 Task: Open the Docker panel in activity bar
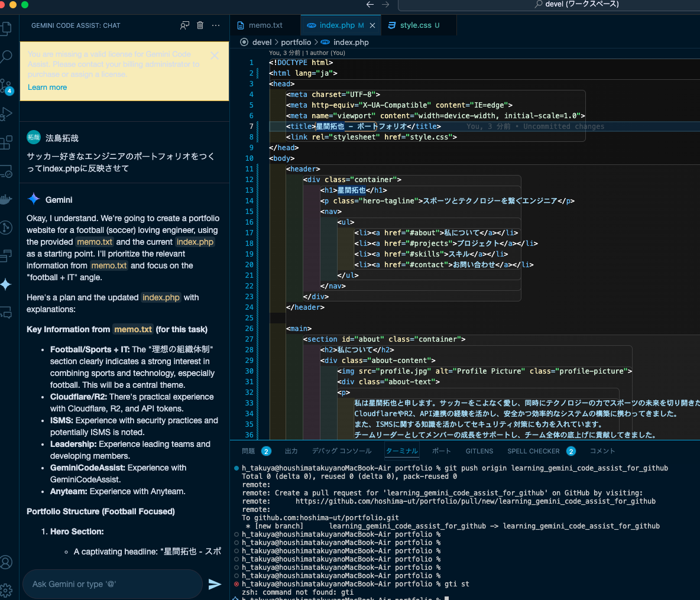click(x=6, y=200)
